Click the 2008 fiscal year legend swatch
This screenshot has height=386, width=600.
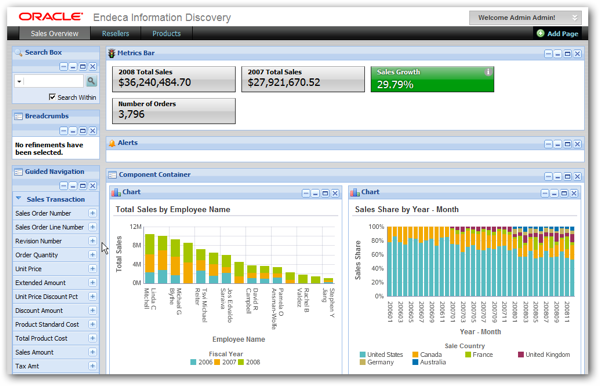(241, 362)
